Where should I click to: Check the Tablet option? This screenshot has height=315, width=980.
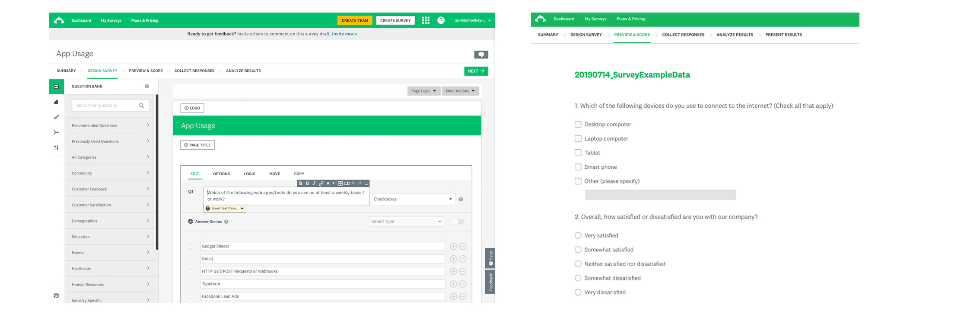[578, 153]
